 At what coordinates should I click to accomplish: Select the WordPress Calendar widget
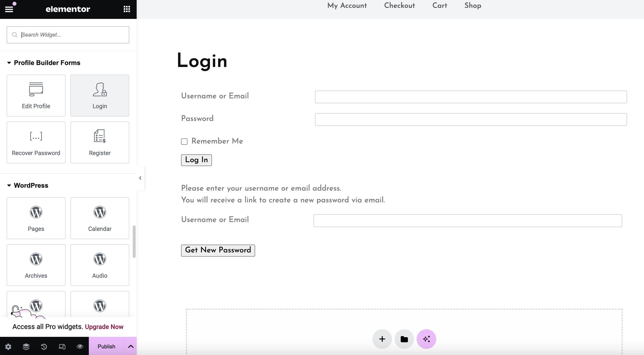point(100,218)
